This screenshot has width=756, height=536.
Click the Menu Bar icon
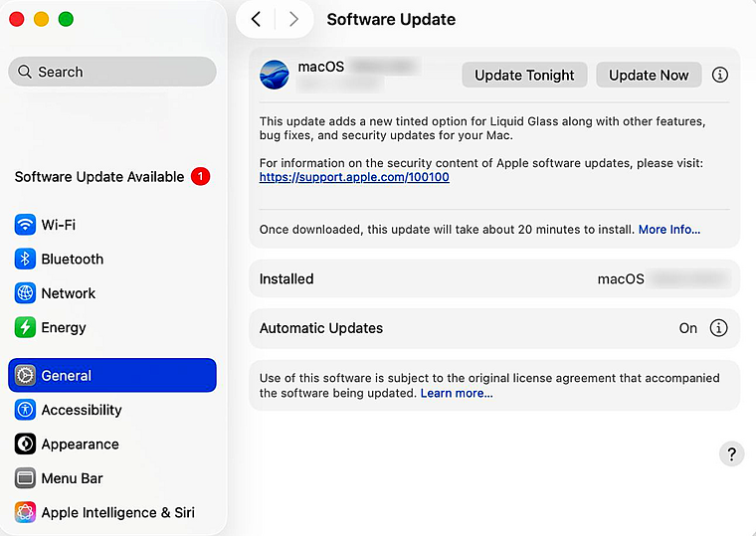point(25,478)
